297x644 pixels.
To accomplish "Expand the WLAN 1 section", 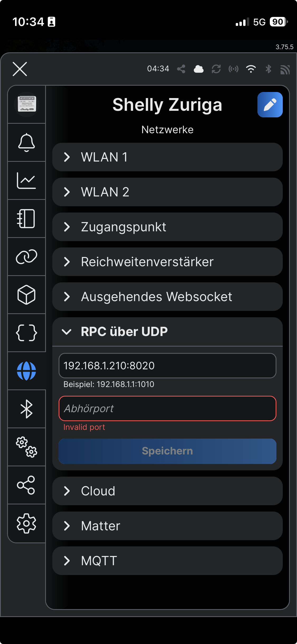I will 167,157.
